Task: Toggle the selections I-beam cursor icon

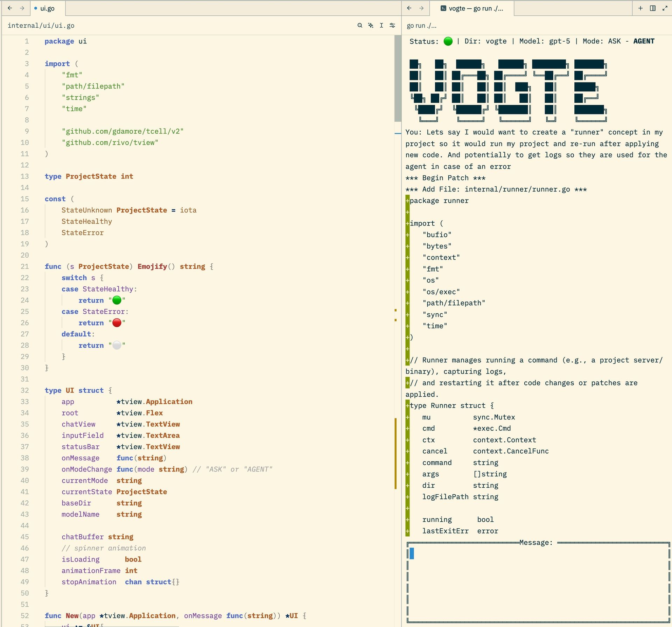Action: (381, 26)
